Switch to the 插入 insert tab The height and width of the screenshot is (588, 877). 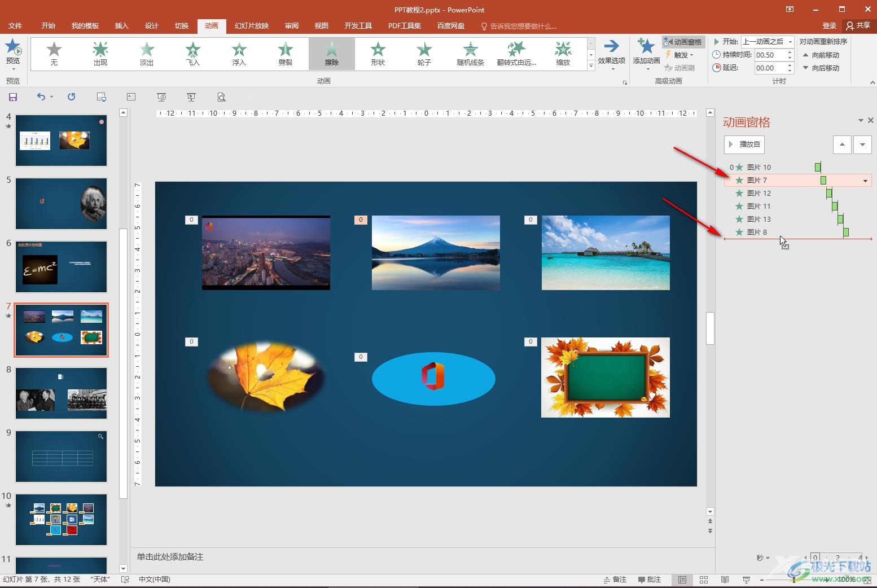(121, 26)
